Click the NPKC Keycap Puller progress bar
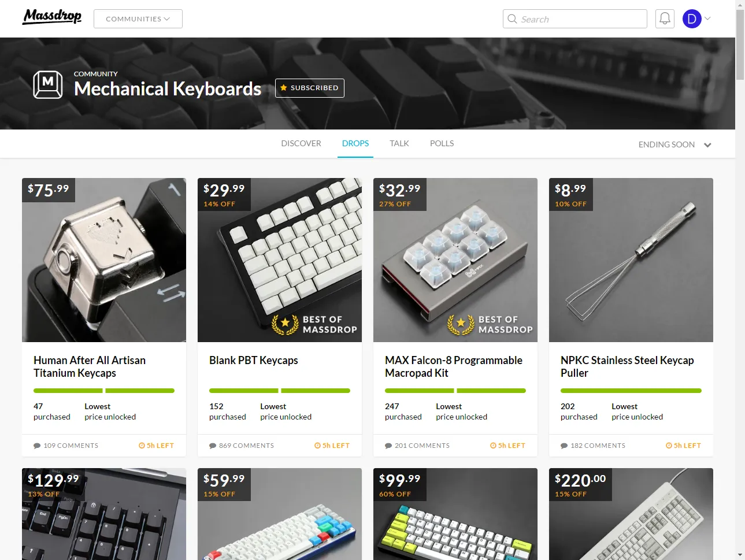Image resolution: width=745 pixels, height=560 pixels. coord(631,391)
